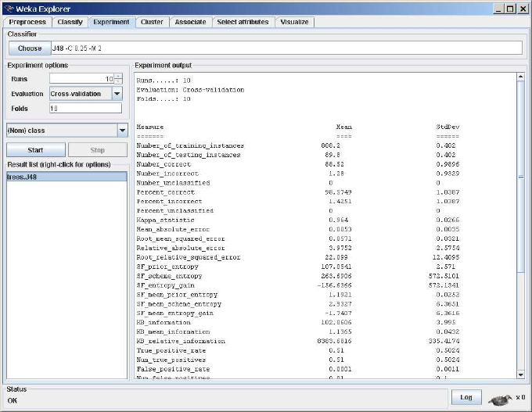The height and width of the screenshot is (412, 532).
Task: Click the Start button
Action: (36, 150)
